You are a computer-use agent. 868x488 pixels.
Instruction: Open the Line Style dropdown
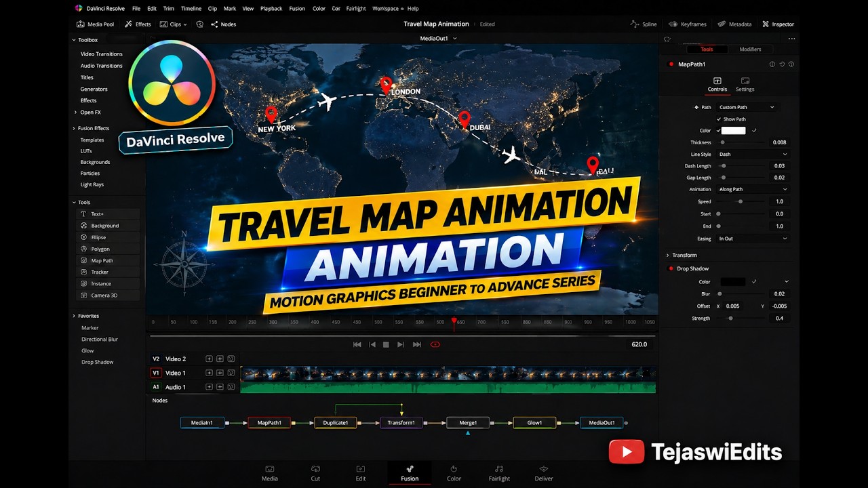point(753,155)
